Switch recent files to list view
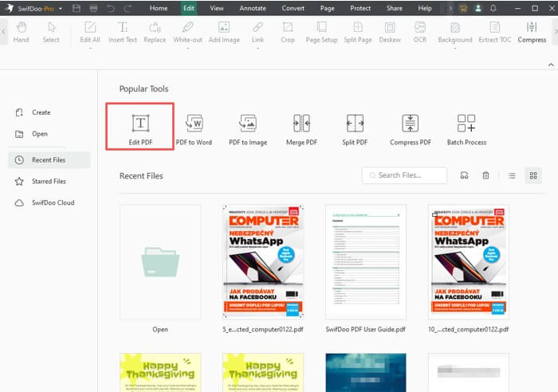 (x=512, y=175)
